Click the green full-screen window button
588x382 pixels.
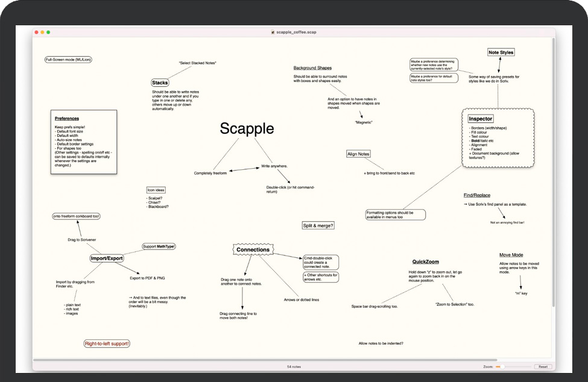click(48, 32)
